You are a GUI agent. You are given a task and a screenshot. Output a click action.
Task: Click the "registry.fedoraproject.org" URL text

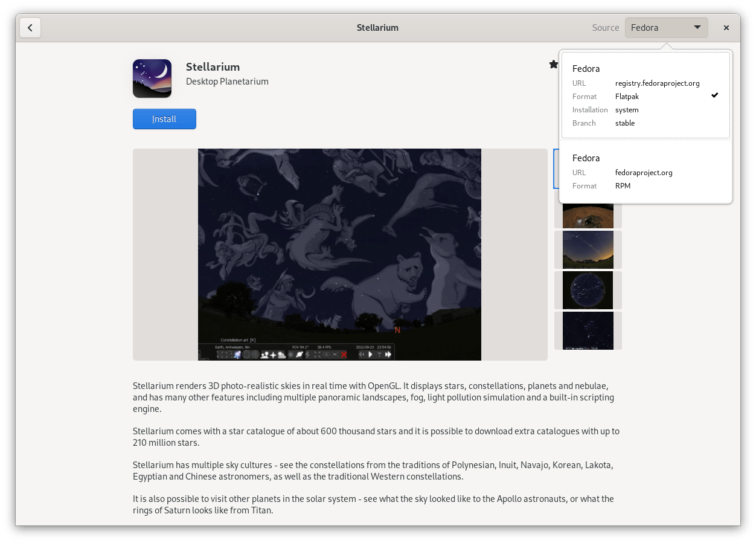click(658, 83)
